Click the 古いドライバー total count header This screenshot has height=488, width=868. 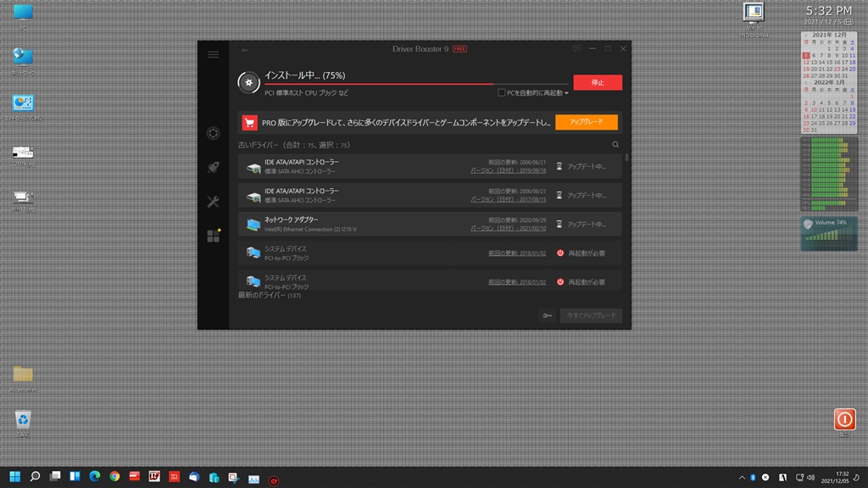294,145
